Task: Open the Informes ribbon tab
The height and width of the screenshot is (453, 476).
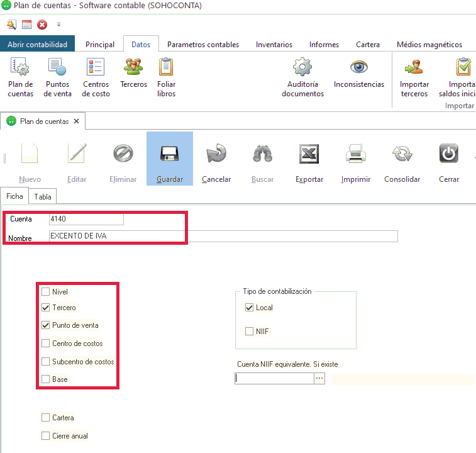Action: coord(324,45)
